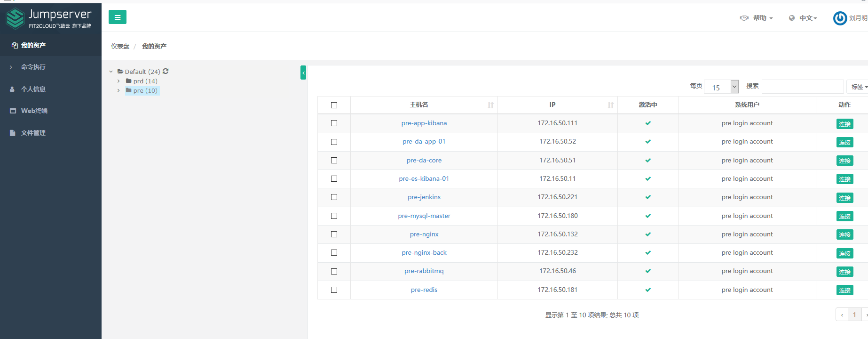Viewport: 868px width, 339px height.
Task: Click the IP 172.16.50.46 cell
Action: coord(558,271)
